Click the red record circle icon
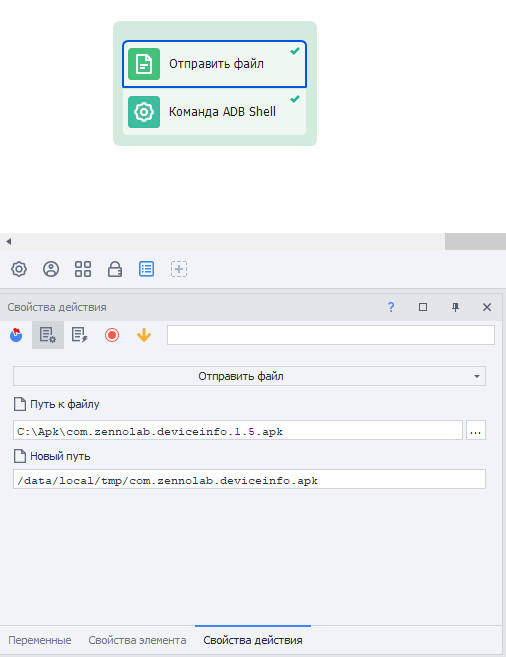This screenshot has width=506, height=657. [112, 335]
